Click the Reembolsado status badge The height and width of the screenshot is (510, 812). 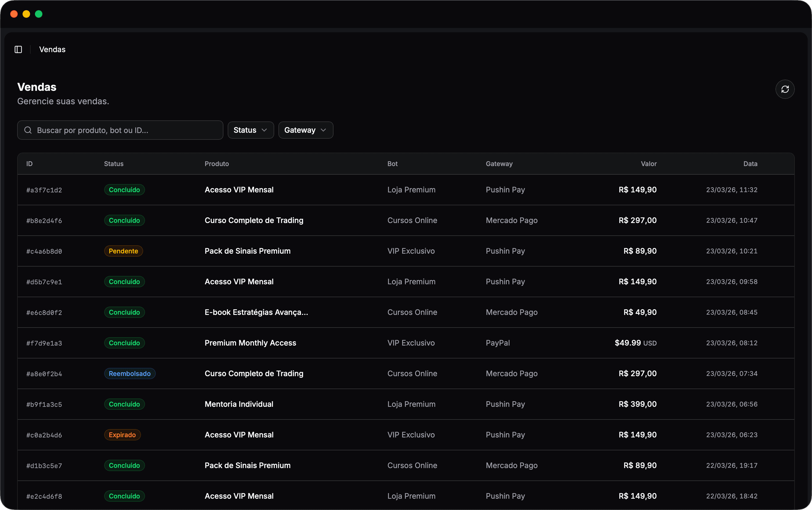click(x=129, y=374)
